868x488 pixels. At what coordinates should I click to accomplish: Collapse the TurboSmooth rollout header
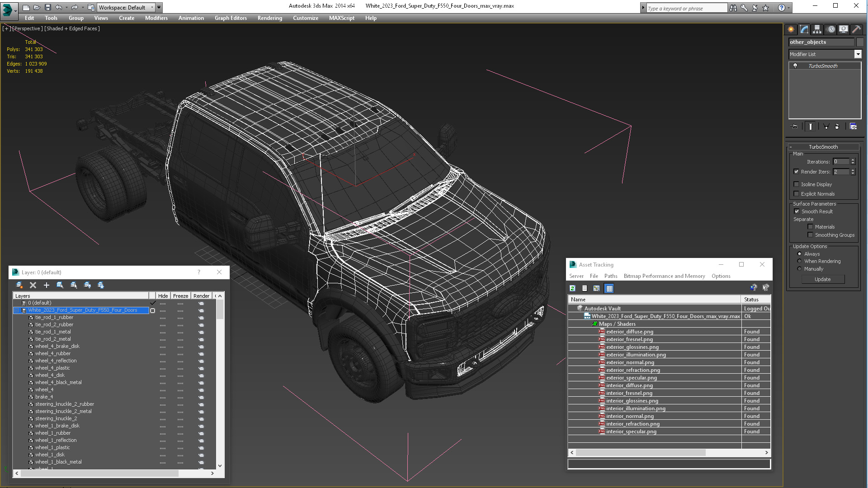point(823,147)
